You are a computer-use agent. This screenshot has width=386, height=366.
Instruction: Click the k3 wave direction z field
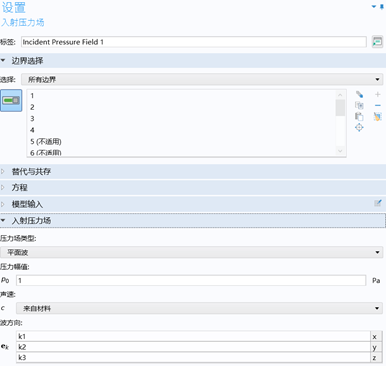[193, 357]
